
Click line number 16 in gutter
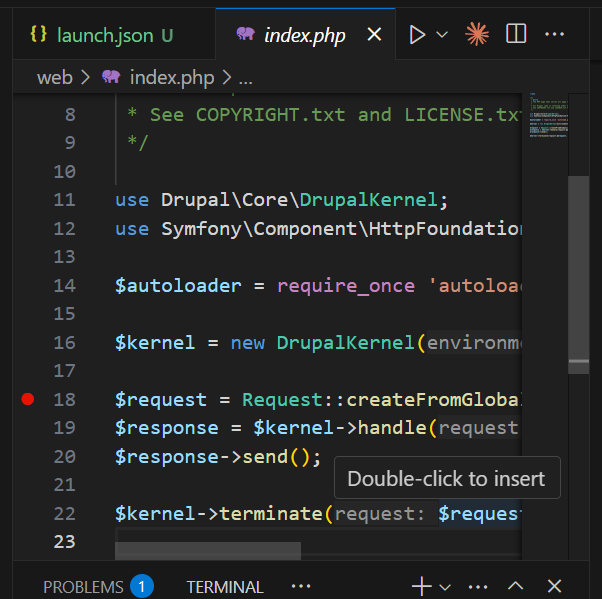point(64,343)
